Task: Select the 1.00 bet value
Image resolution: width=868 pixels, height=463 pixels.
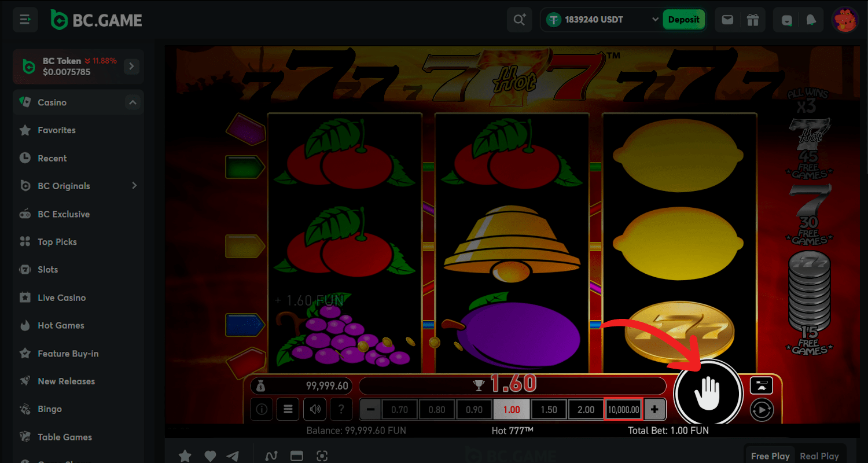Action: (512, 410)
